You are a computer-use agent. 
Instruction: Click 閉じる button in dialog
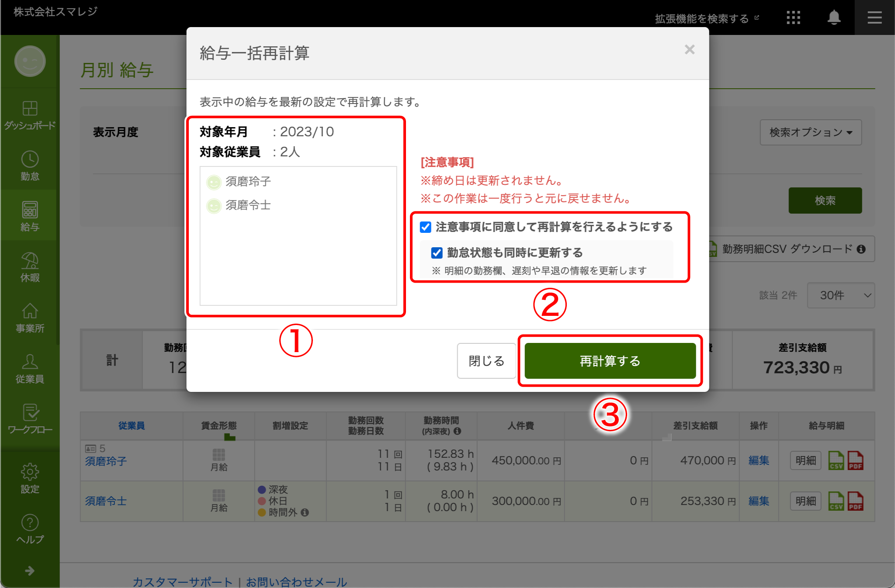[486, 361]
